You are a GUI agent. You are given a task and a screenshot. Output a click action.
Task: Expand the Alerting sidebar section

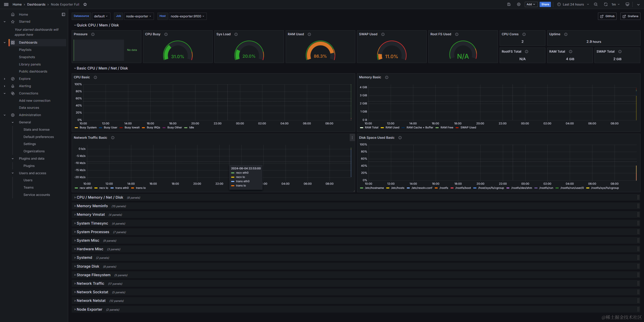[5, 86]
